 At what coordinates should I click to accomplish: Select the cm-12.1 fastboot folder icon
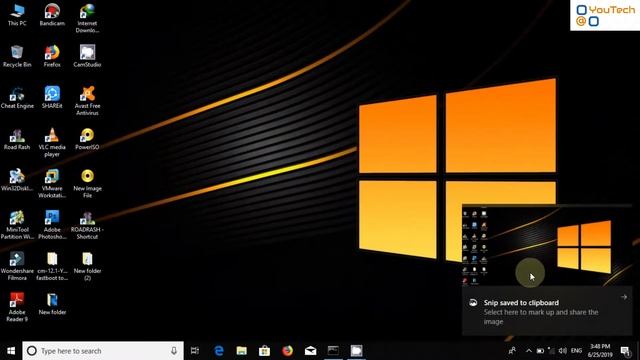(x=52, y=266)
